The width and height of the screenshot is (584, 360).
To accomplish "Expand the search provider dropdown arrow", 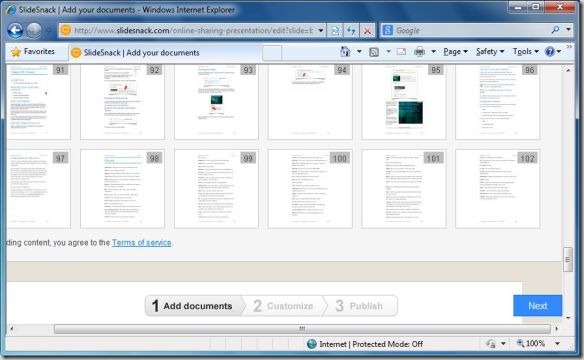I will [x=568, y=29].
